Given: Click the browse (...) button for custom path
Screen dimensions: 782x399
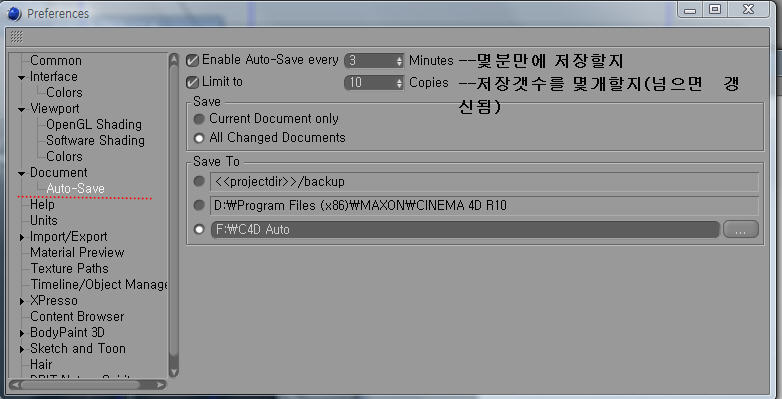Looking at the screenshot, I should (741, 229).
